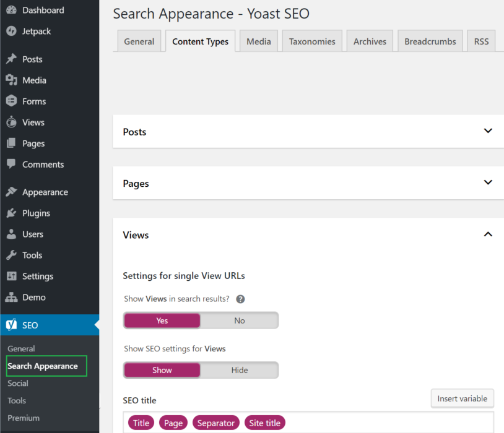Expand the Posts section
The width and height of the screenshot is (504, 433).
coord(488,131)
